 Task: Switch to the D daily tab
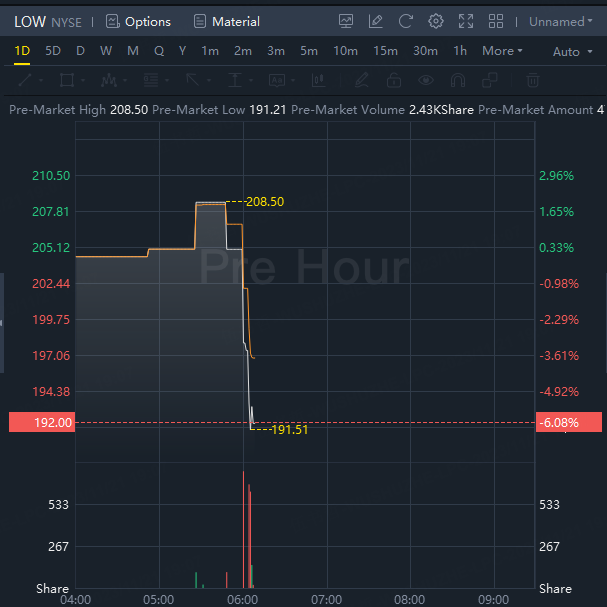click(80, 51)
